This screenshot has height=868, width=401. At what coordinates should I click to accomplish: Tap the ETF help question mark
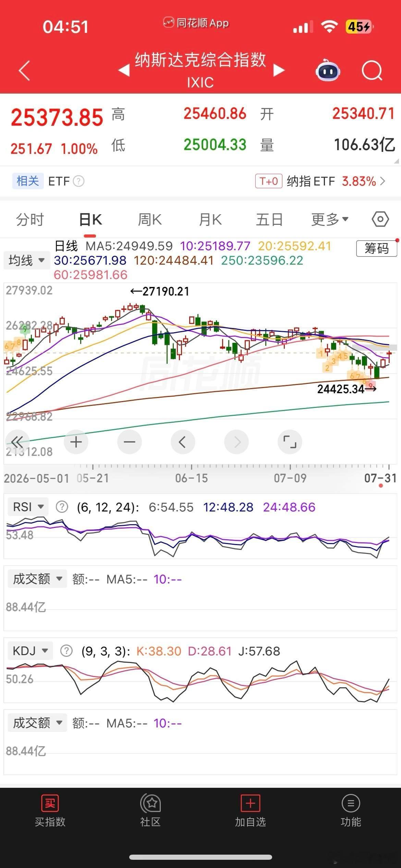click(79, 181)
